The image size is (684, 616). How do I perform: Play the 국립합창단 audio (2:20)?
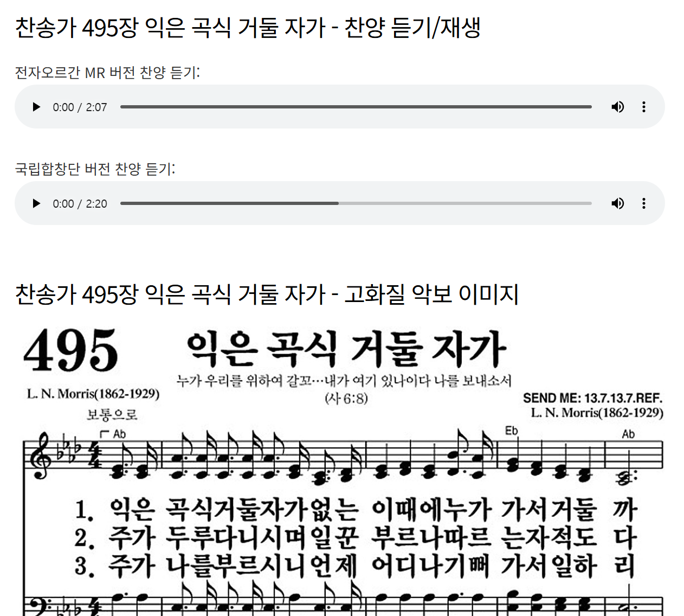tap(36, 203)
